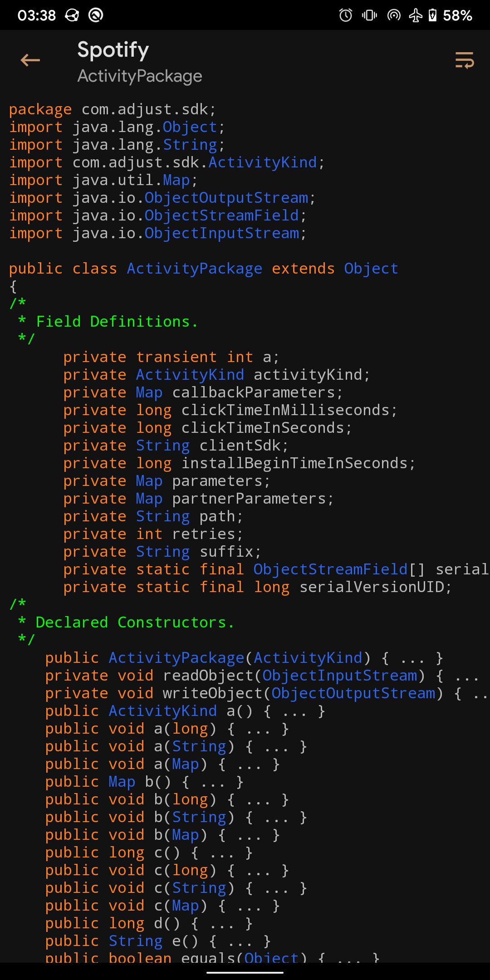This screenshot has height=980, width=490.
Task: Tap 'public void c(String)' method line
Action: tap(176, 888)
